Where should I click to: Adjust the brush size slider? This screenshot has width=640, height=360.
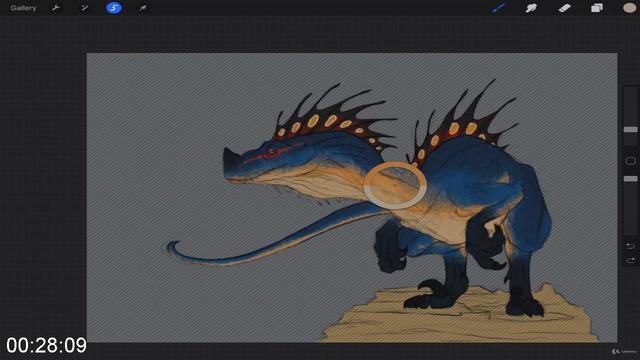[x=630, y=129]
